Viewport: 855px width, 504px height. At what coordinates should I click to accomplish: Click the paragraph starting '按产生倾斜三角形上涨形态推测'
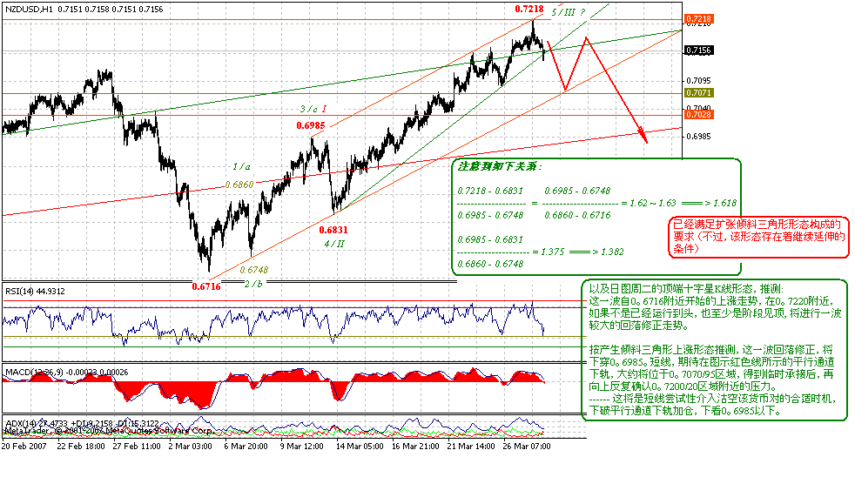tap(712, 380)
